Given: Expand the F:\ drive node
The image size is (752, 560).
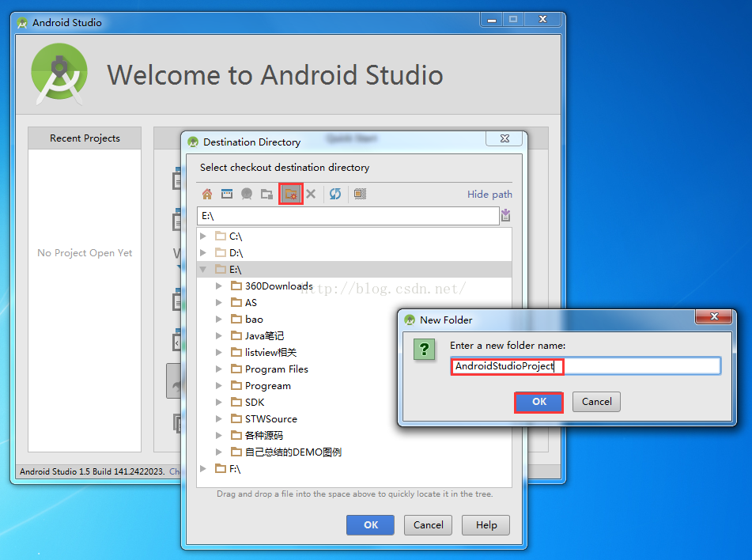Looking at the screenshot, I should [x=203, y=468].
